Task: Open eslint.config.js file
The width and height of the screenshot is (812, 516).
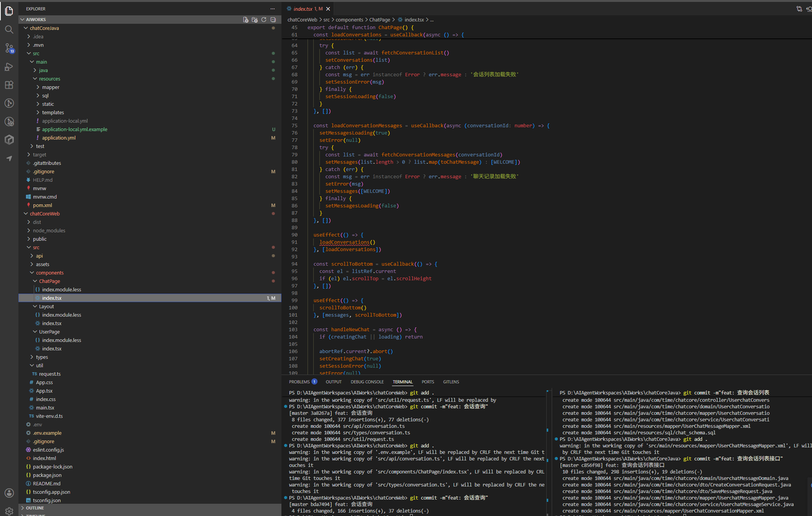Action: click(x=48, y=450)
